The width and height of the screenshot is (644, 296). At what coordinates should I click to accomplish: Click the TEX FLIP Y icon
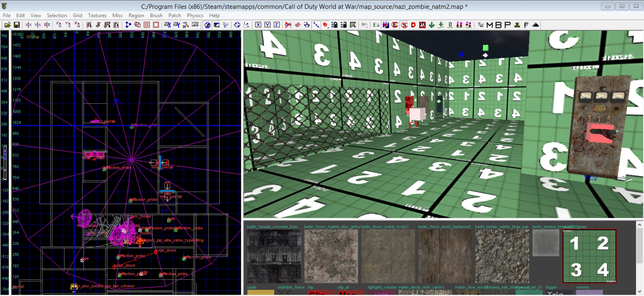(x=176, y=25)
